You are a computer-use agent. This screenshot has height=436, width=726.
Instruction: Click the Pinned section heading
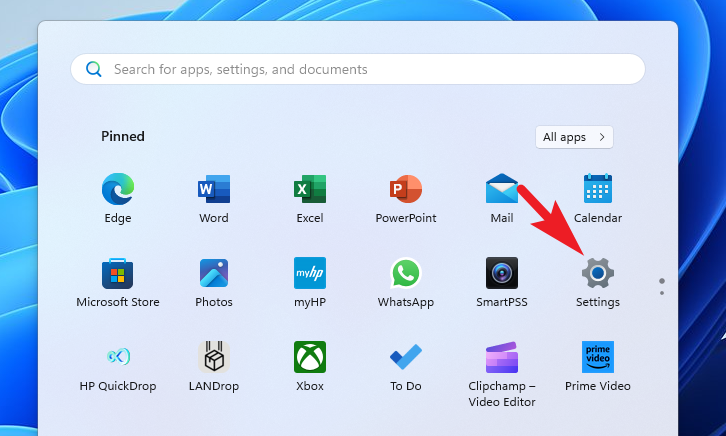[123, 137]
